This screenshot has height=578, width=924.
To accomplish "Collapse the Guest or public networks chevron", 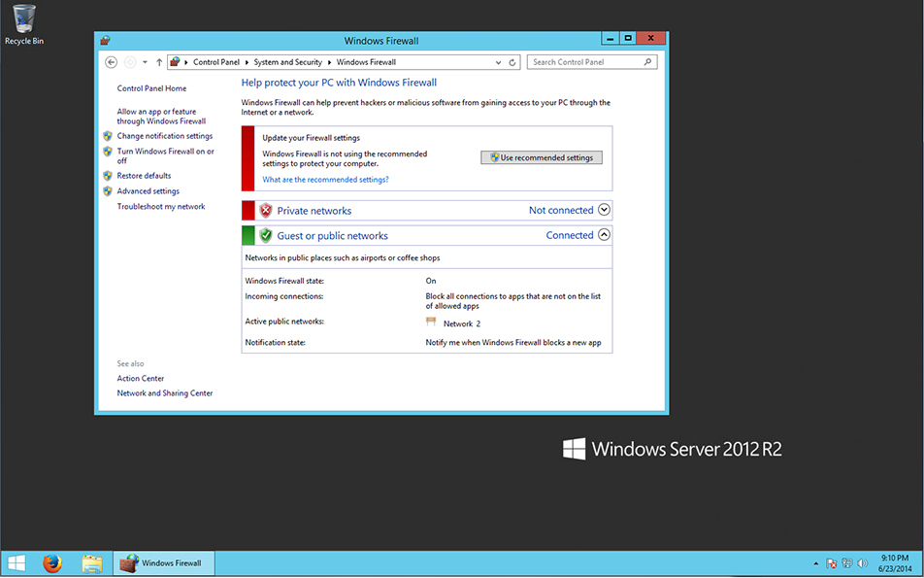I will tap(604, 235).
